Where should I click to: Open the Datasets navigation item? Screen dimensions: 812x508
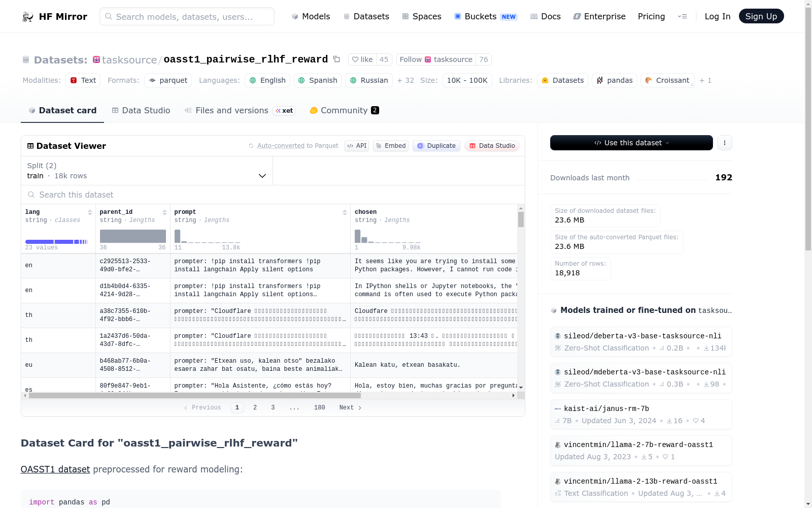point(366,17)
